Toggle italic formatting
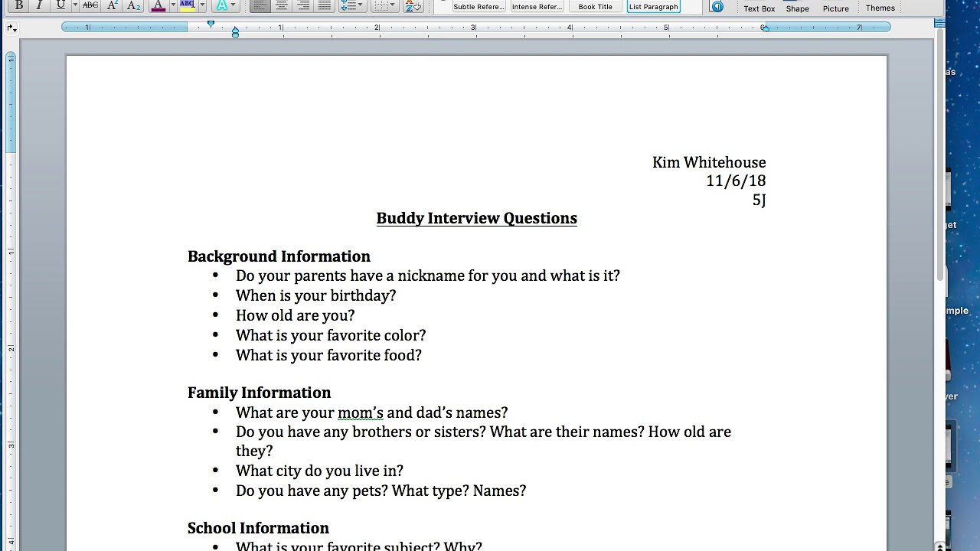 [39, 5]
